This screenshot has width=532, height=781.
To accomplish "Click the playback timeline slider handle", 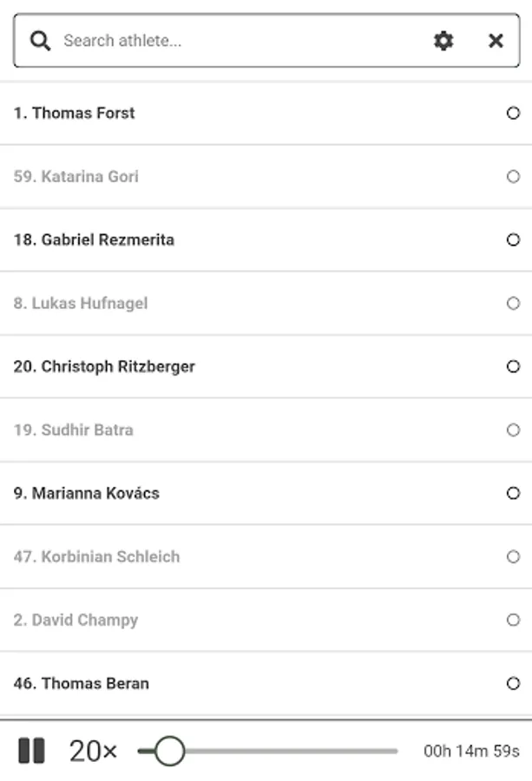I will pos(169,751).
